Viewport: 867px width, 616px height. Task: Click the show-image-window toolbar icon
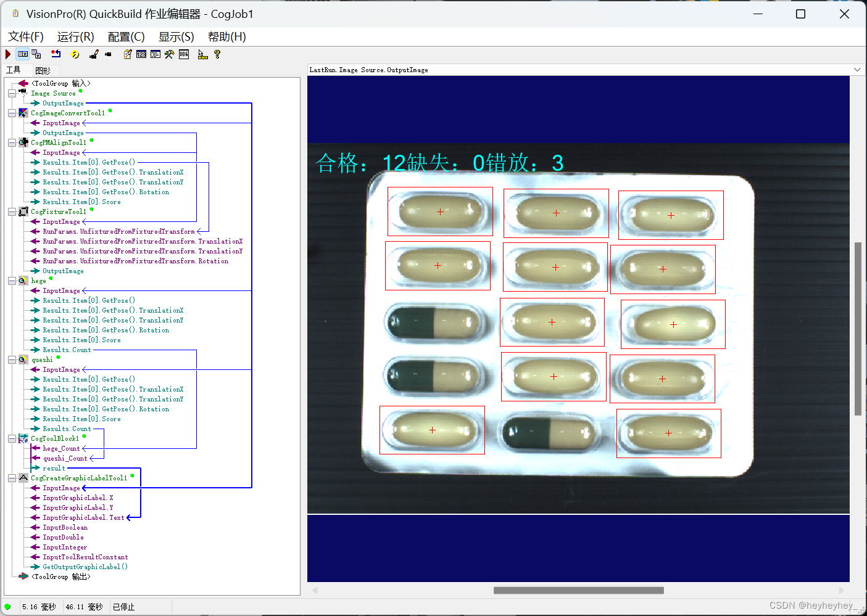(22, 54)
